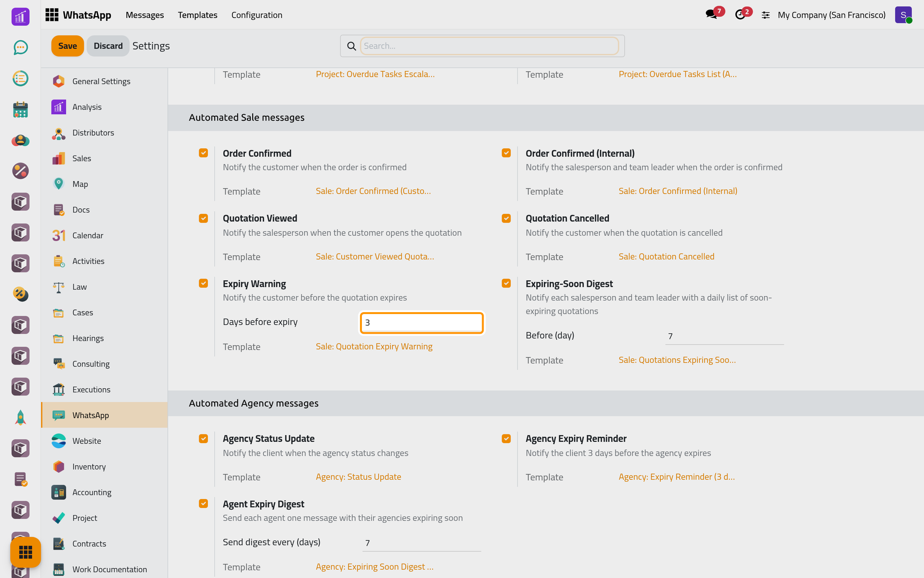Open the apps grid icon beside WhatsApp
The height and width of the screenshot is (578, 924).
(x=51, y=15)
